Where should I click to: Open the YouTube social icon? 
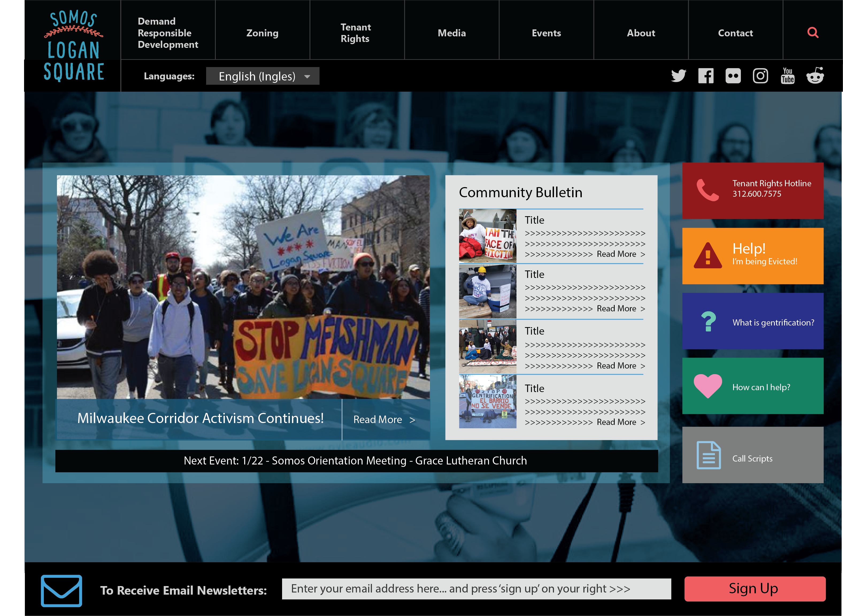tap(787, 76)
